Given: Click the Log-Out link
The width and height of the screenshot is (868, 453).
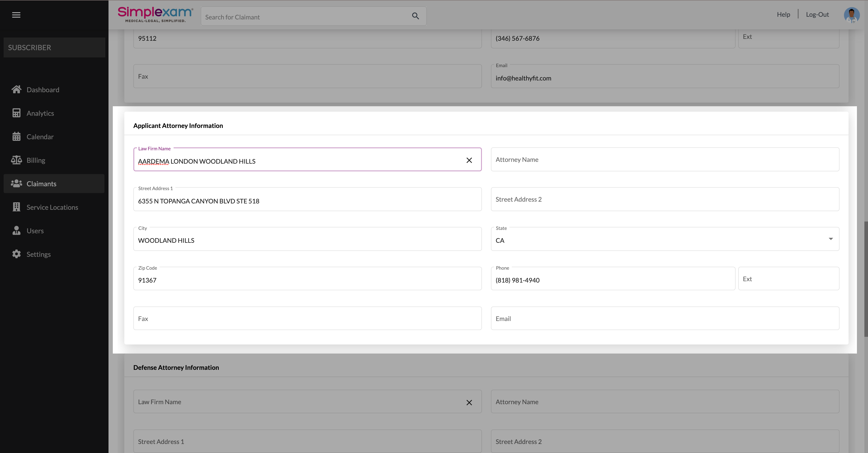Looking at the screenshot, I should coord(817,14).
